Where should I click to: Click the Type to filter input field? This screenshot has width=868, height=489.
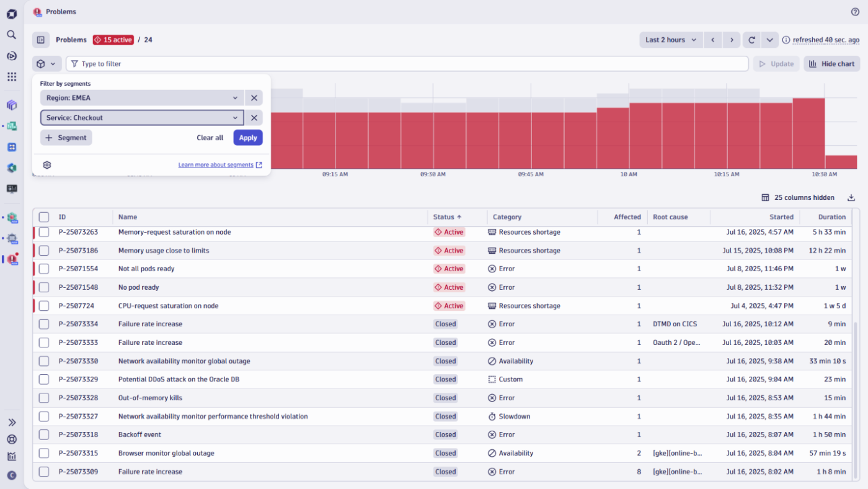point(409,64)
